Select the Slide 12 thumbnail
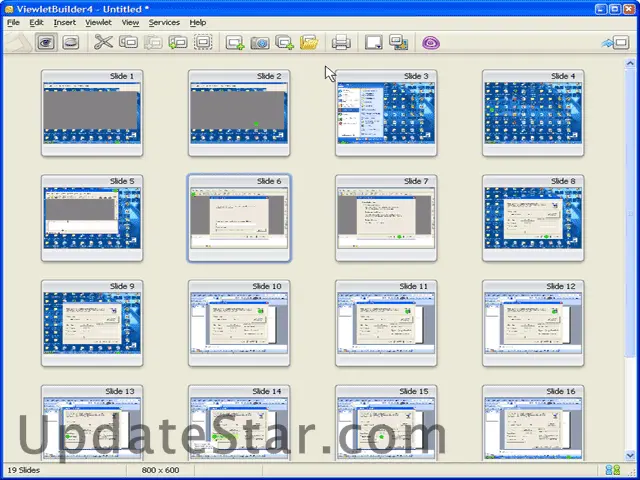 (x=533, y=323)
